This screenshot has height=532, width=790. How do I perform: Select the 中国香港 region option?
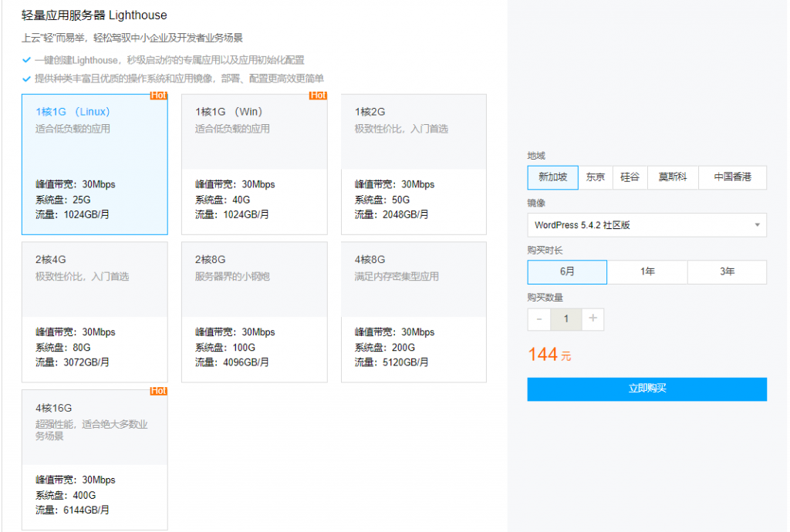coord(732,177)
